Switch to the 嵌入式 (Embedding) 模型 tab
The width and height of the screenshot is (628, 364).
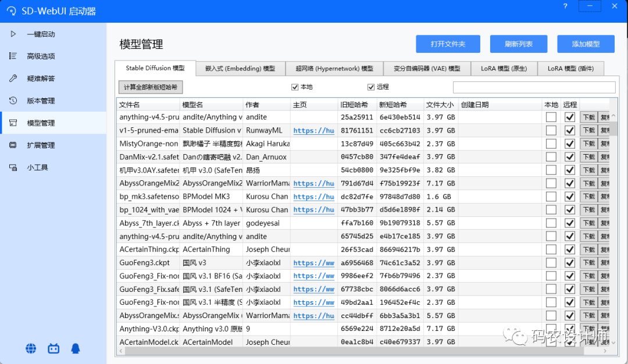[240, 69]
